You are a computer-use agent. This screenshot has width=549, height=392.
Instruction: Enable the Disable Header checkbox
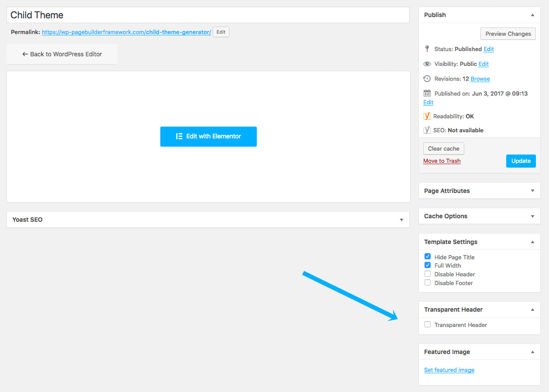coord(428,274)
